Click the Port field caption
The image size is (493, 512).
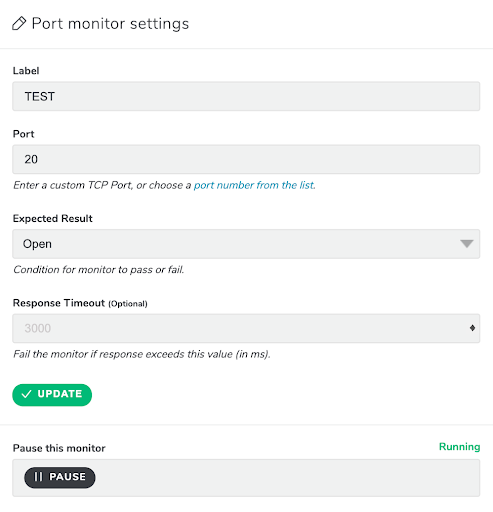[x=23, y=134]
